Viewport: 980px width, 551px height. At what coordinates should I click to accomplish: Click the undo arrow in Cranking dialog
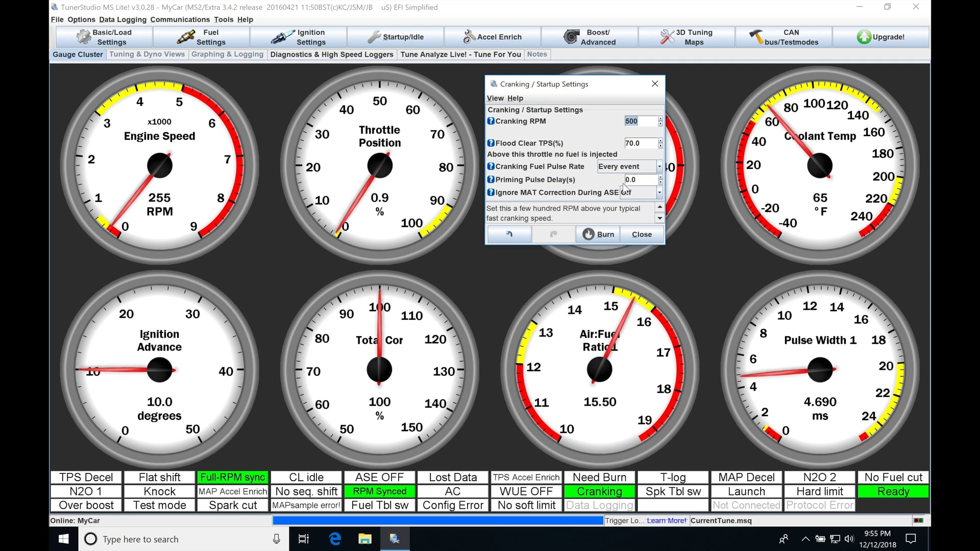click(508, 234)
